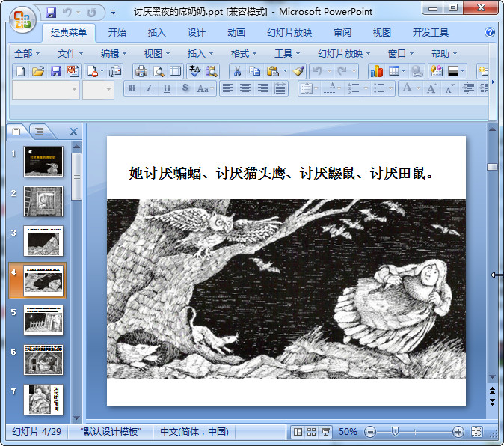This screenshot has width=504, height=446.
Task: Open Customize Quick Access Toolbar arrow
Action: pyautogui.click(x=113, y=13)
